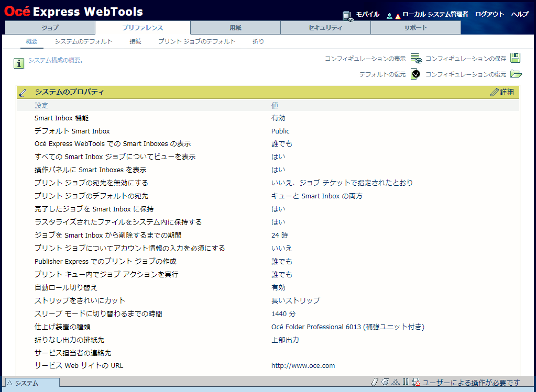Click the green info icon beside システム構成の概要
Screen dimensions: 536x392
(19, 63)
